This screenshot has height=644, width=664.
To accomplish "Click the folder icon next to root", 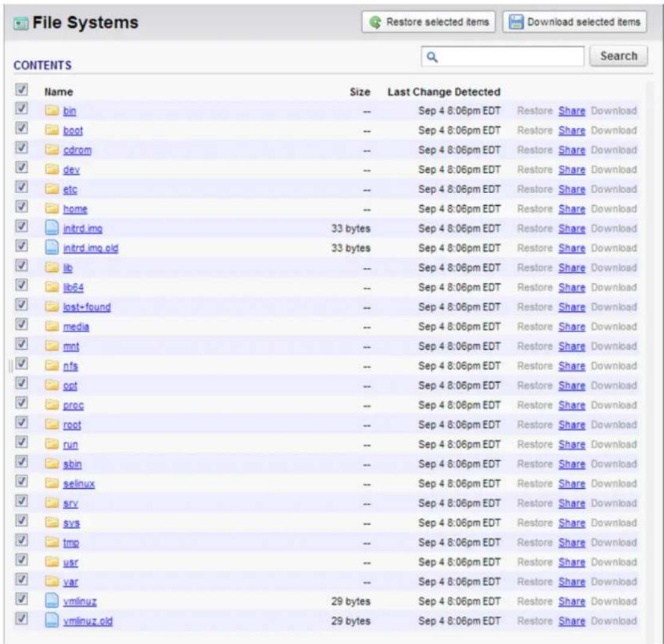I will 52,424.
